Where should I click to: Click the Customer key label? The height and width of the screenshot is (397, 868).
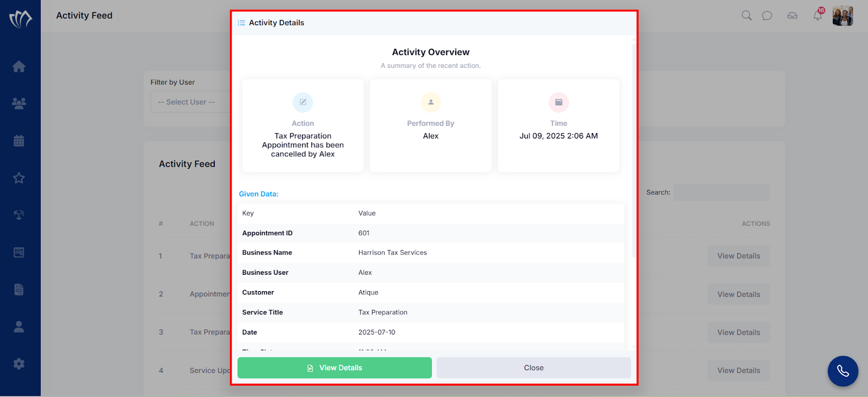point(258,292)
